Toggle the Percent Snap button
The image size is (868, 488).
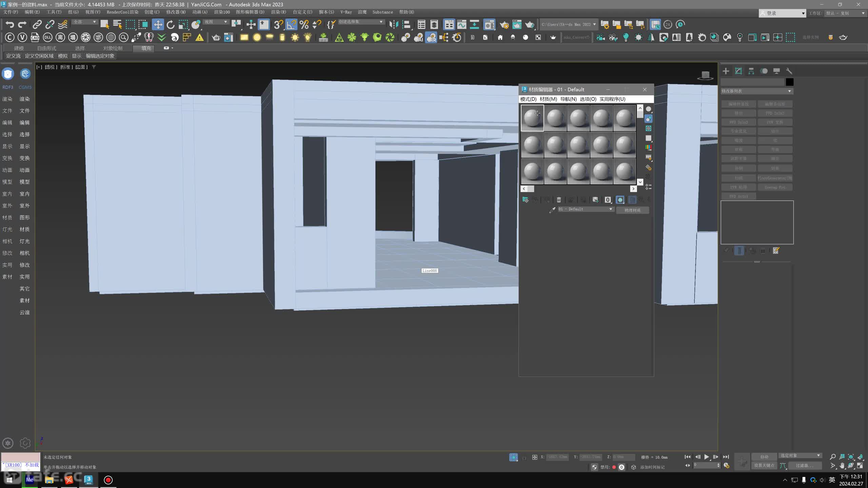coord(304,24)
